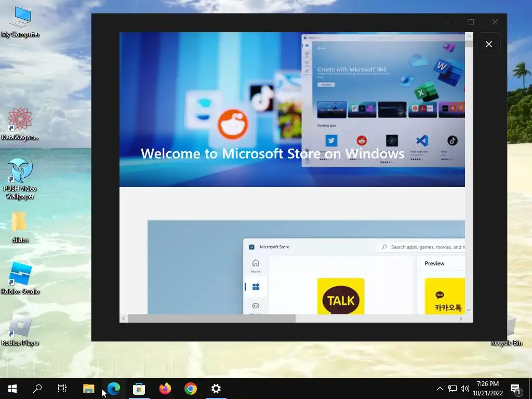Click the horizontal scrollbar right arrow
The height and width of the screenshot is (399, 532).
pyautogui.click(x=461, y=318)
